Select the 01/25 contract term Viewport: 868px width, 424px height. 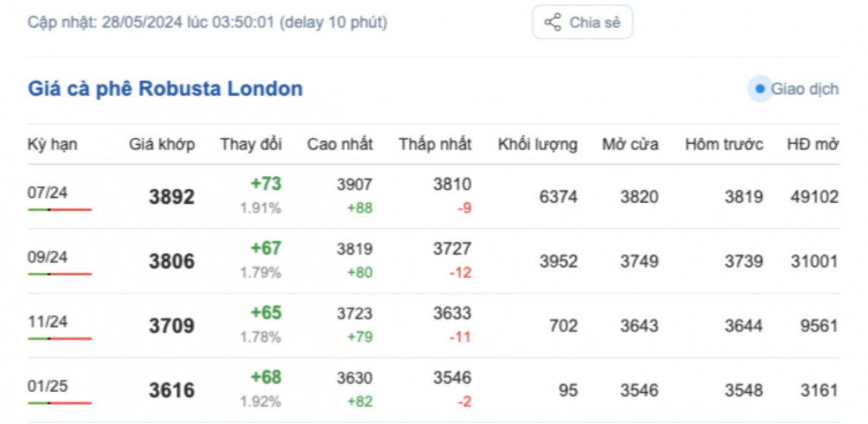[x=48, y=386]
